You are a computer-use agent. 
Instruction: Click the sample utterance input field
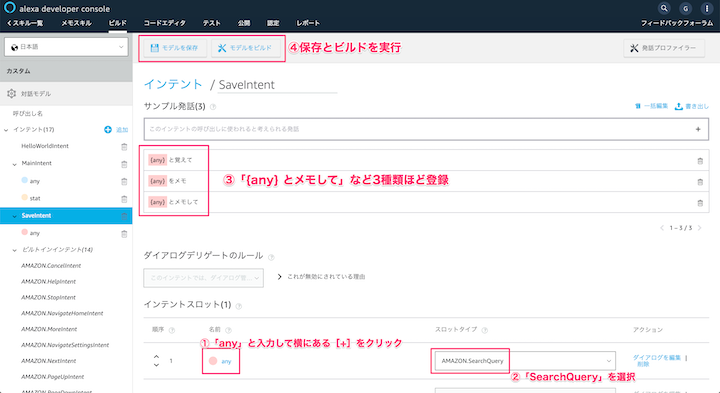click(x=426, y=129)
